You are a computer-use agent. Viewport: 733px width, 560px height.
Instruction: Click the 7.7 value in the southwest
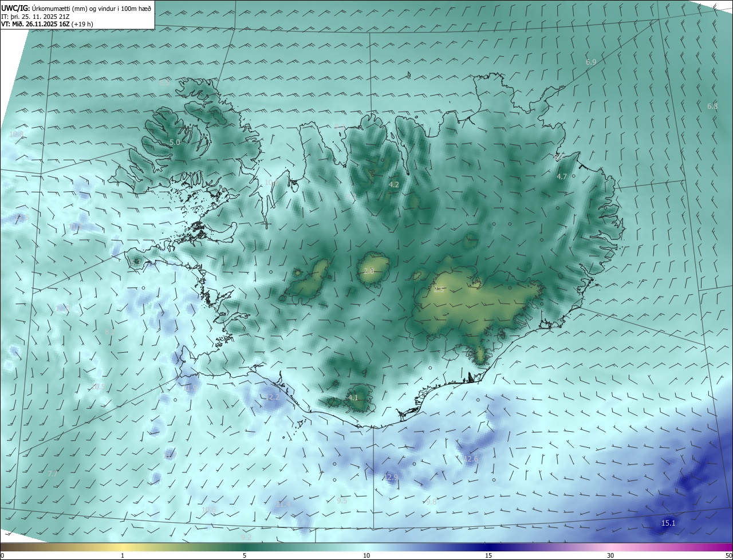[x=52, y=474]
